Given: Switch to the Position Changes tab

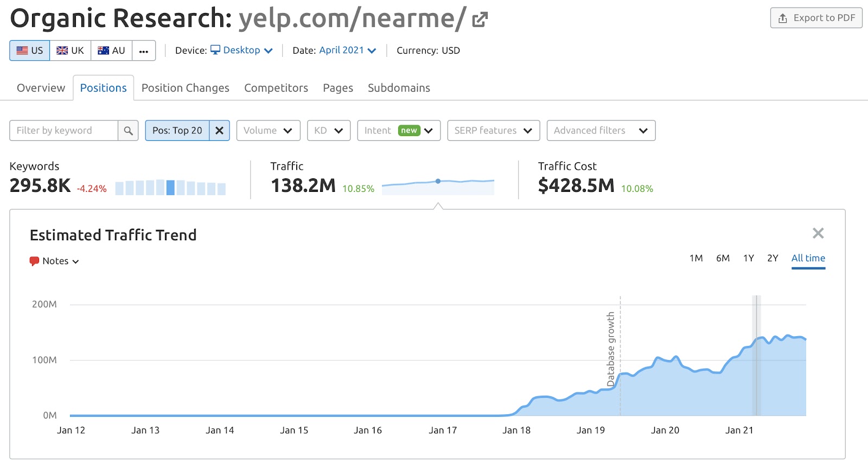Looking at the screenshot, I should (186, 88).
